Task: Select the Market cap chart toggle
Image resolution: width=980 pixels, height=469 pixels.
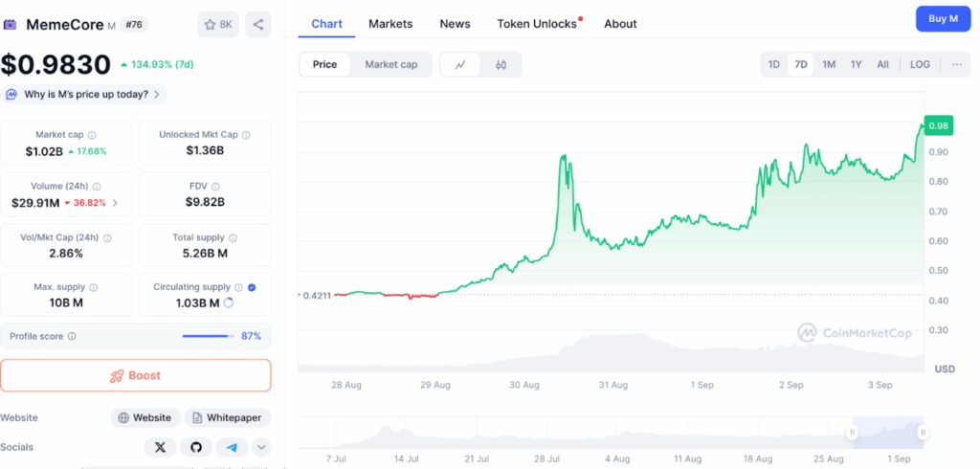Action: coord(390,65)
